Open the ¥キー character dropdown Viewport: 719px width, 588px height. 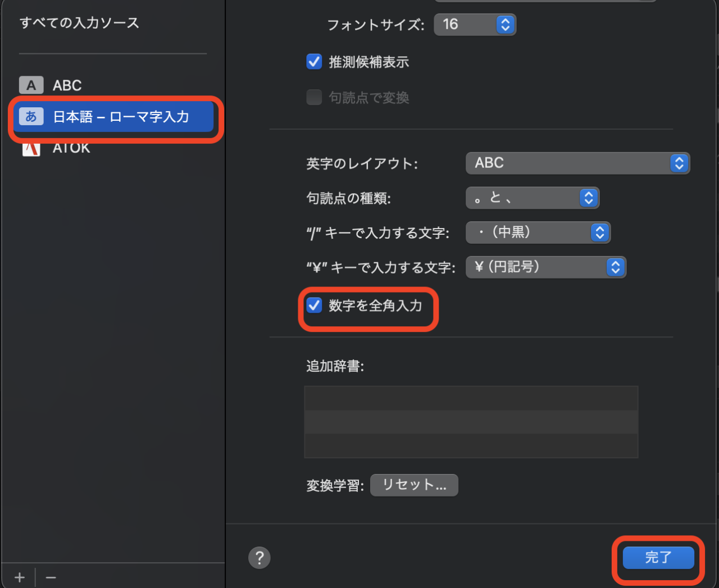click(616, 267)
